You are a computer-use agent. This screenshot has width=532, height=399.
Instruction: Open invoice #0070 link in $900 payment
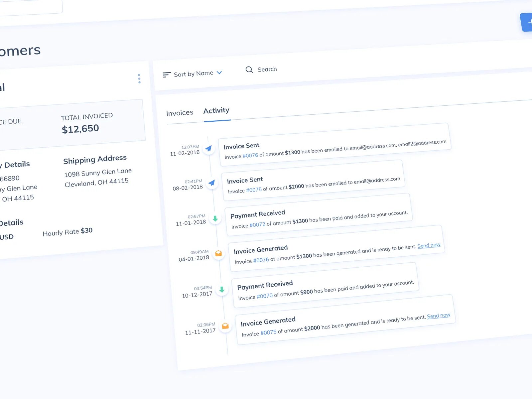[265, 296]
